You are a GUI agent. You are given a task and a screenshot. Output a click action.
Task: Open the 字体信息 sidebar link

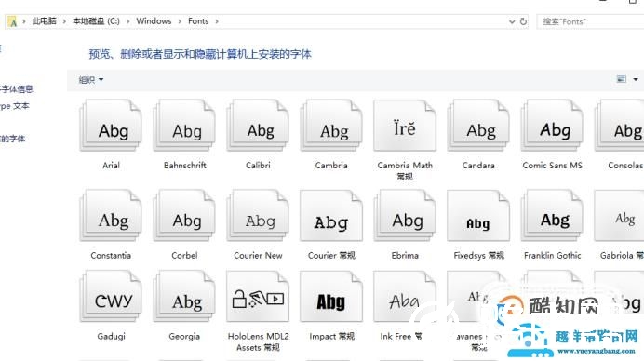pos(16,88)
